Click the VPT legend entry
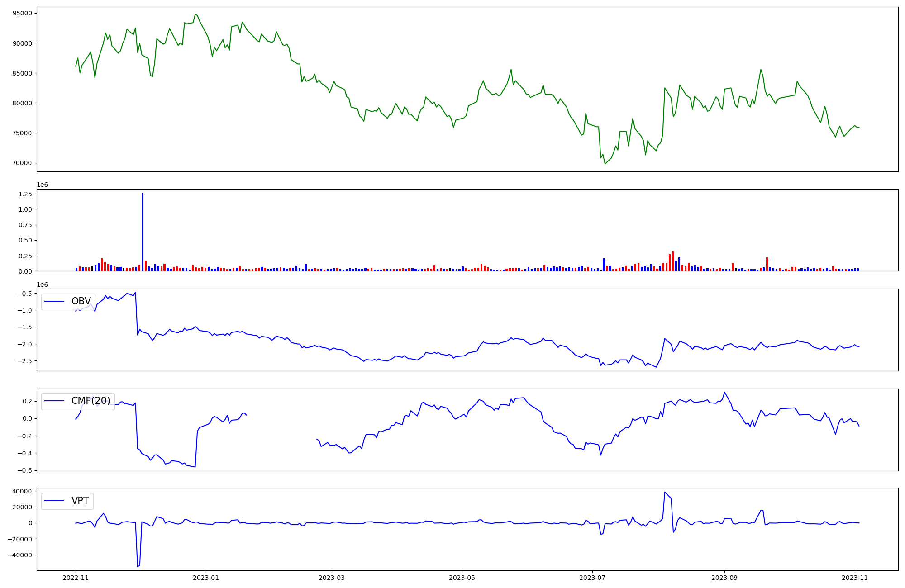The height and width of the screenshot is (588, 905). click(x=80, y=501)
